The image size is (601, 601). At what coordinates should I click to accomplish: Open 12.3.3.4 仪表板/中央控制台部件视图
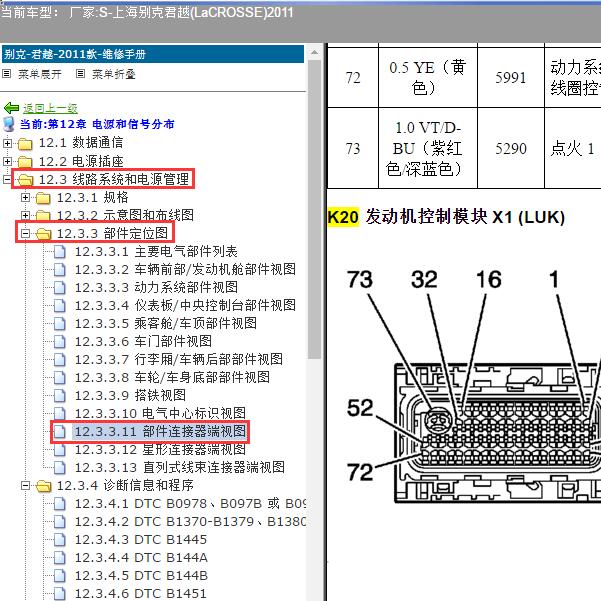tap(185, 305)
